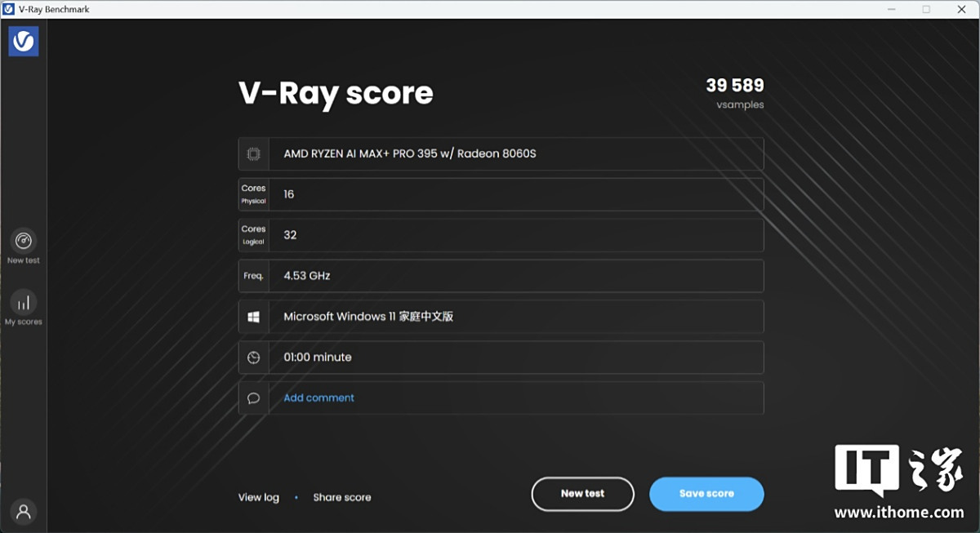Open View log link
980x533 pixels.
coord(258,497)
